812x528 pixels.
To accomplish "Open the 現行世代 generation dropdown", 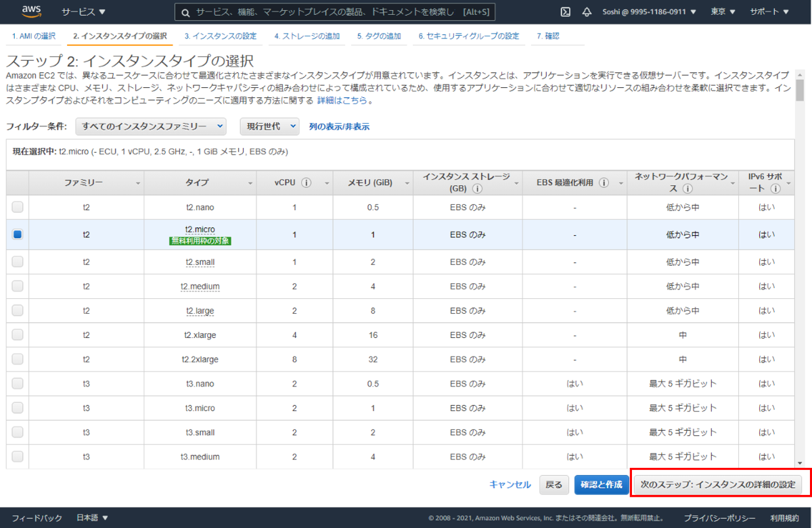I will [x=269, y=126].
